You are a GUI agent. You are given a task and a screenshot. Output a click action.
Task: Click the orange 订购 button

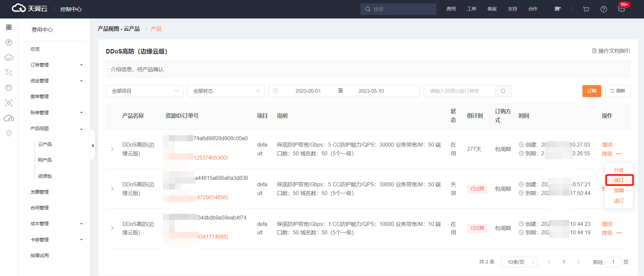point(592,91)
